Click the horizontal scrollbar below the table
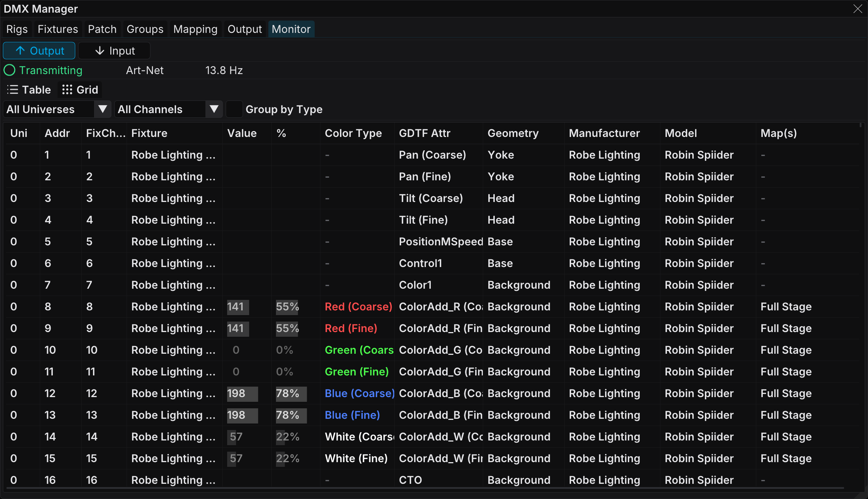The width and height of the screenshot is (868, 499). (425, 488)
